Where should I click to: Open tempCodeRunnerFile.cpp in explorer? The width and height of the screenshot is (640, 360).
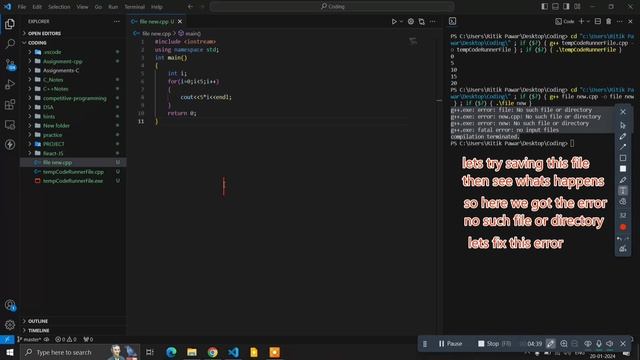[73, 172]
